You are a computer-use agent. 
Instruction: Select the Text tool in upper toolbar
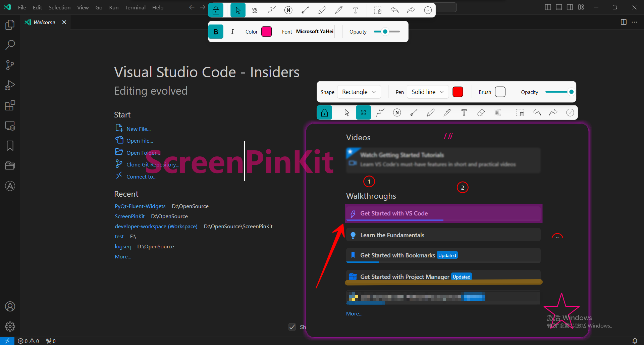(x=356, y=10)
